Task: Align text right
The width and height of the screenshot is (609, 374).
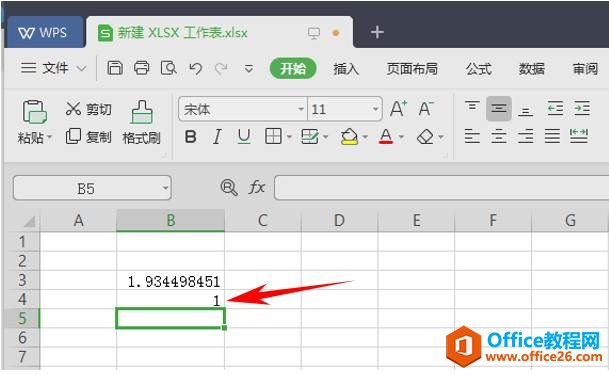Action: [525, 137]
